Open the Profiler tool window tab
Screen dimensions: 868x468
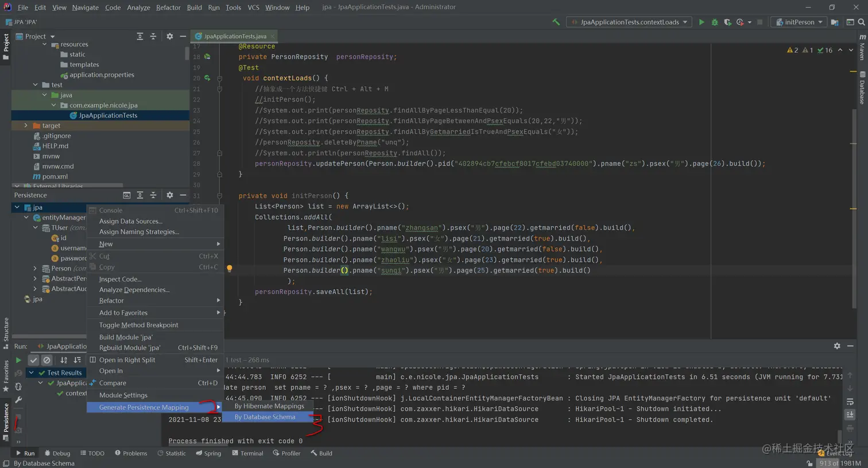[x=286, y=453]
